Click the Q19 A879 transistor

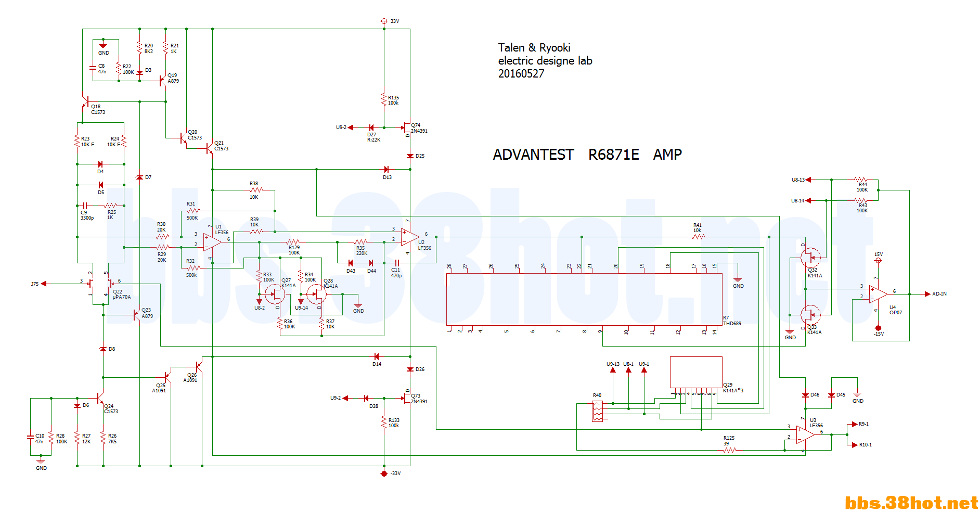coord(163,81)
